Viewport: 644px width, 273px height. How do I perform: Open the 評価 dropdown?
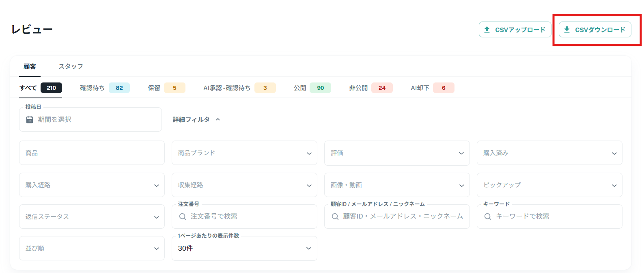[x=397, y=153]
